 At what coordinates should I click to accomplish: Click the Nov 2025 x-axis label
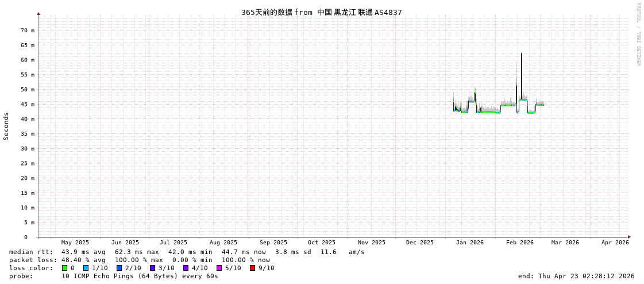tap(371, 243)
